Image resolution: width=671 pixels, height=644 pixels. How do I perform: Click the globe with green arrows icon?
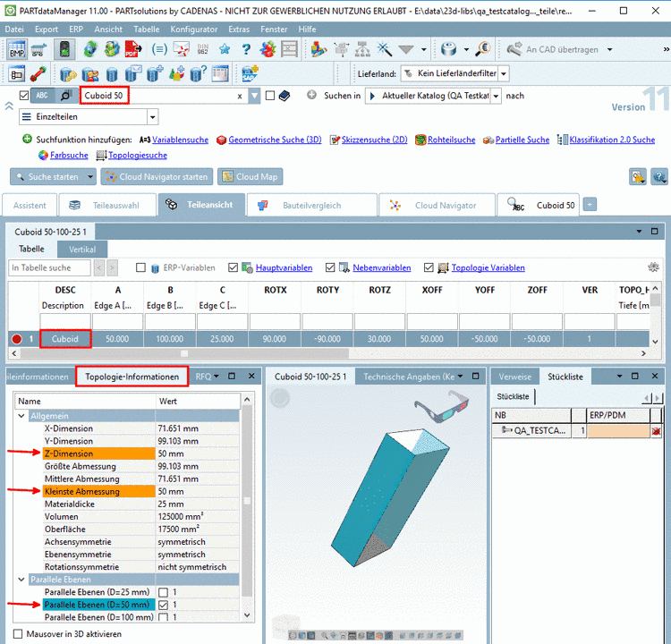(89, 49)
